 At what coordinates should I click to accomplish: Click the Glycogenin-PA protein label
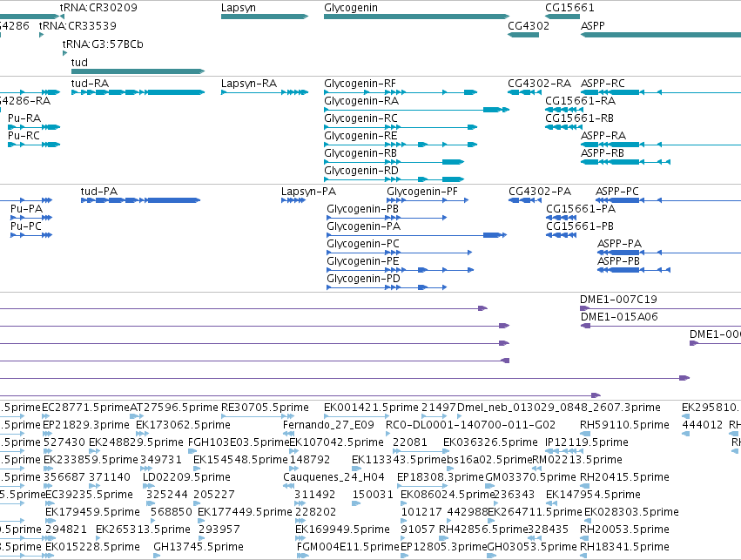click(x=363, y=226)
